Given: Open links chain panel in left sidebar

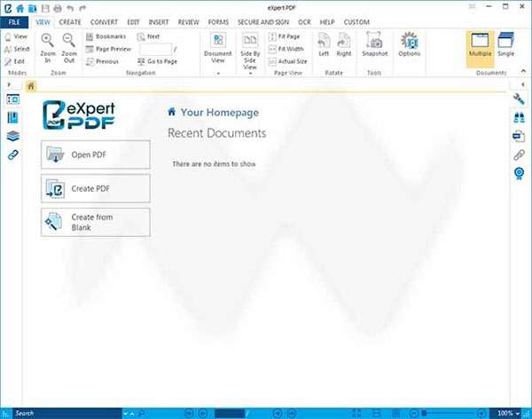Looking at the screenshot, I should click(13, 155).
